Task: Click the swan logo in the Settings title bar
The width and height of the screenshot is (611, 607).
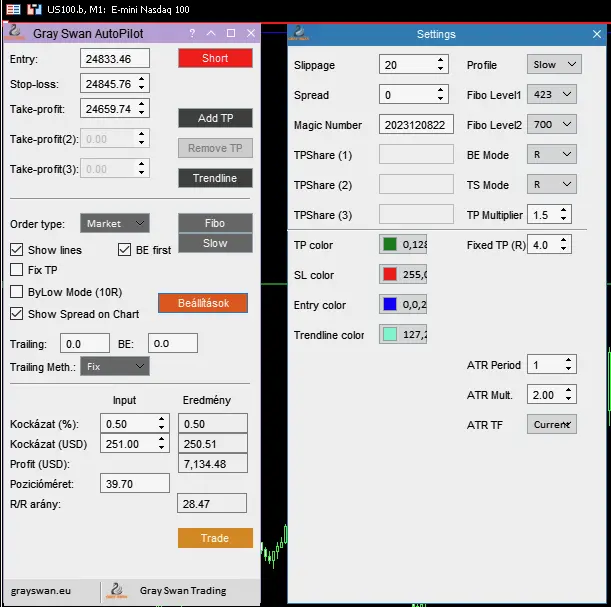Action: (299, 33)
